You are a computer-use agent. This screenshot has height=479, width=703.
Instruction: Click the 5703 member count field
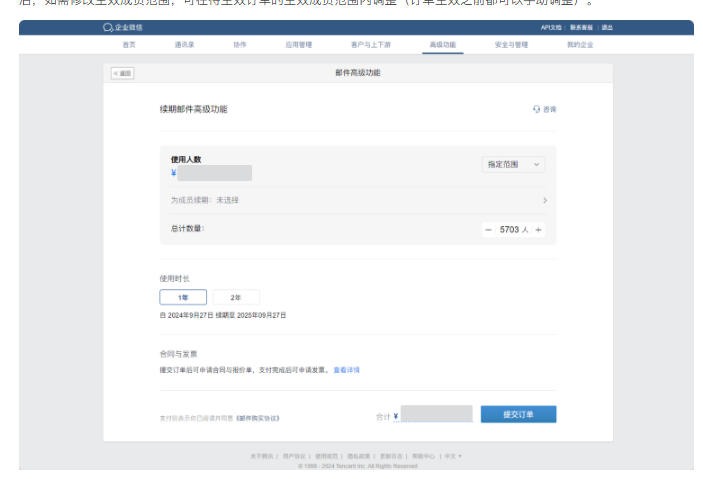(509, 230)
